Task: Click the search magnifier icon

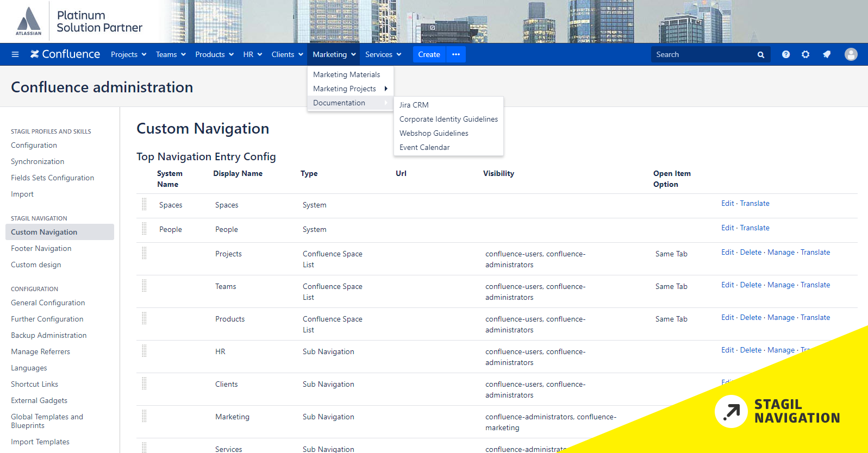Action: click(x=760, y=55)
